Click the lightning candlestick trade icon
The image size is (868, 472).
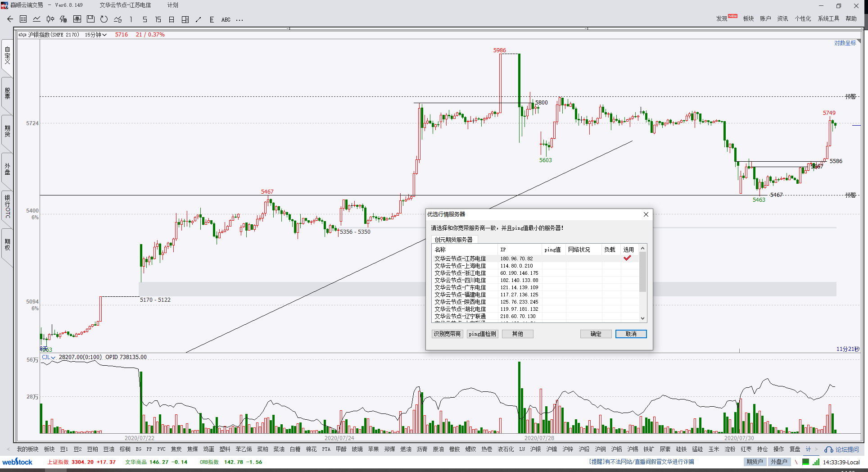63,19
